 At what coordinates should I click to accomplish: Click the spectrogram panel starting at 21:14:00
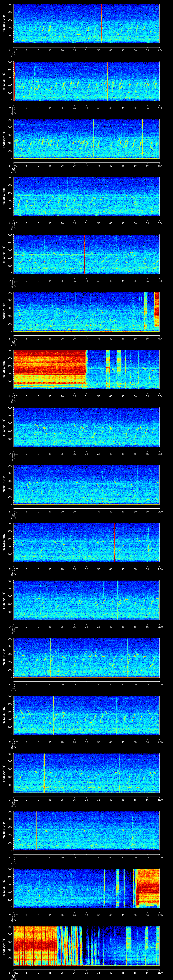pos(86,773)
